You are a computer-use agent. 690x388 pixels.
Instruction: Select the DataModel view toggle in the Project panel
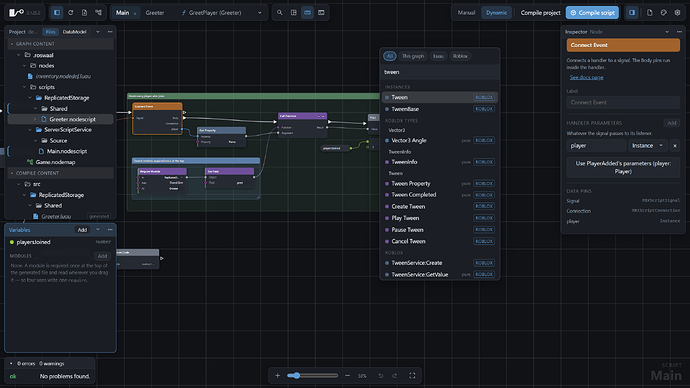point(74,32)
